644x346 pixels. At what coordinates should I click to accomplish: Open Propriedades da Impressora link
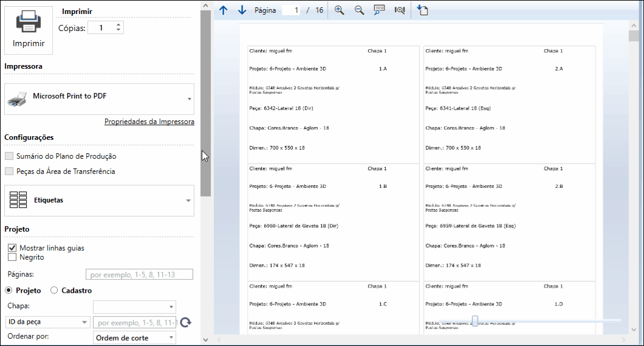point(149,122)
